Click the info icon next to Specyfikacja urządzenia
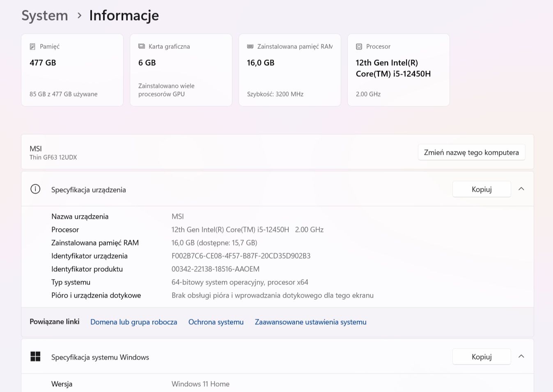The image size is (553, 392). pos(35,189)
